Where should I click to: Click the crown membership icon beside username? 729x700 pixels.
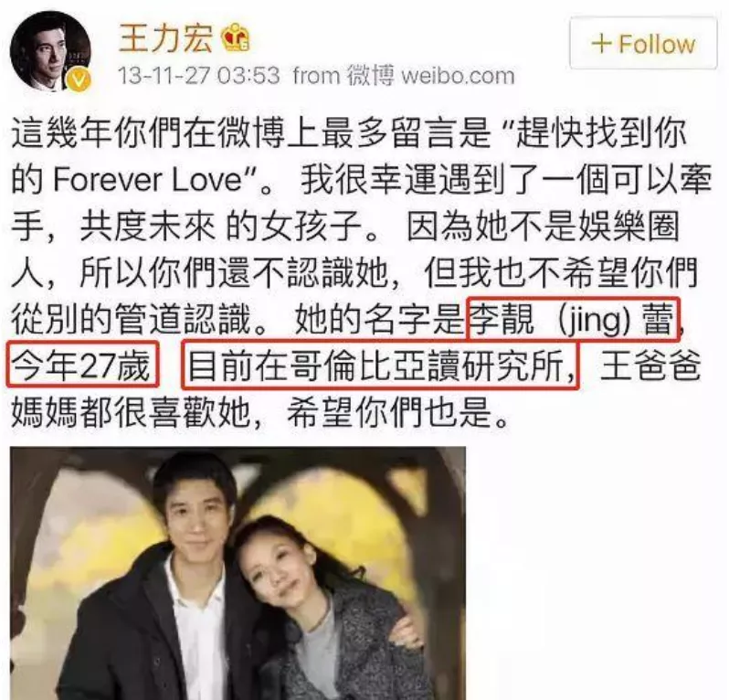(236, 37)
